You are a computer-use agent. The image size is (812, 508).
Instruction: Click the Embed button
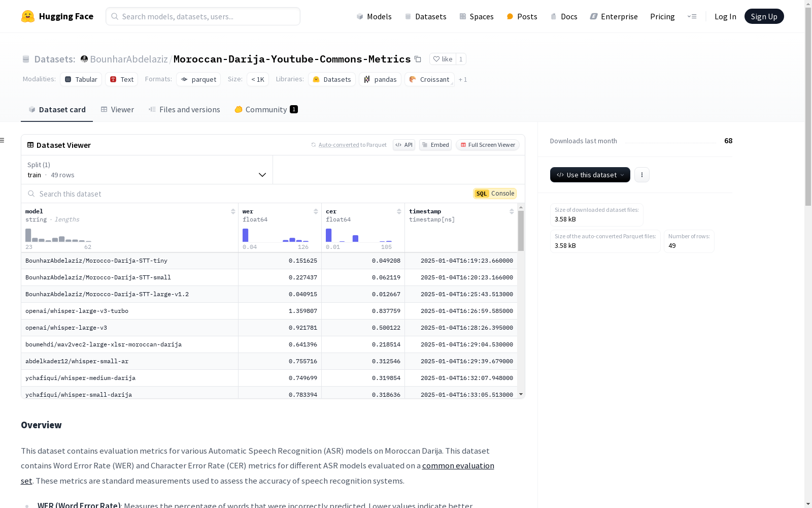(435, 145)
